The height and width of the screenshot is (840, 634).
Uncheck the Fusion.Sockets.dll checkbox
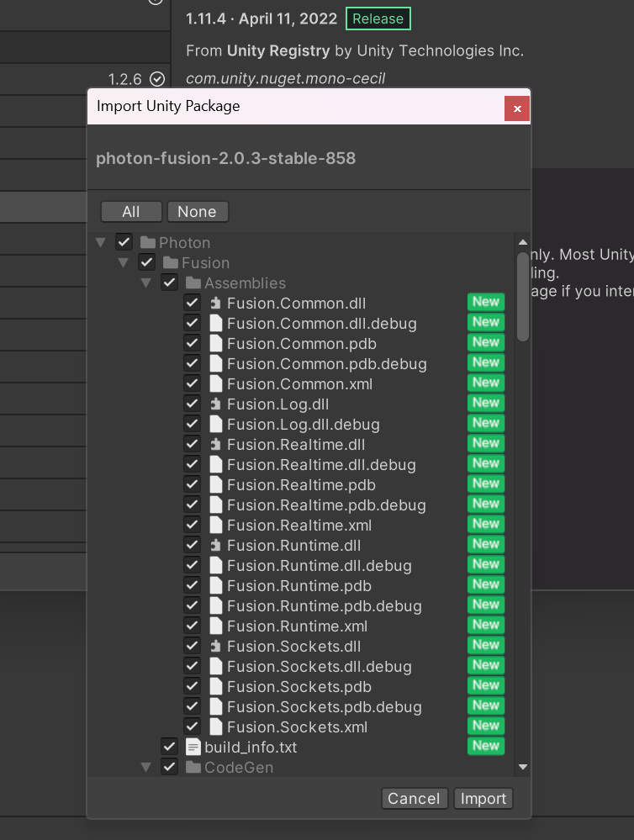pyautogui.click(x=192, y=646)
